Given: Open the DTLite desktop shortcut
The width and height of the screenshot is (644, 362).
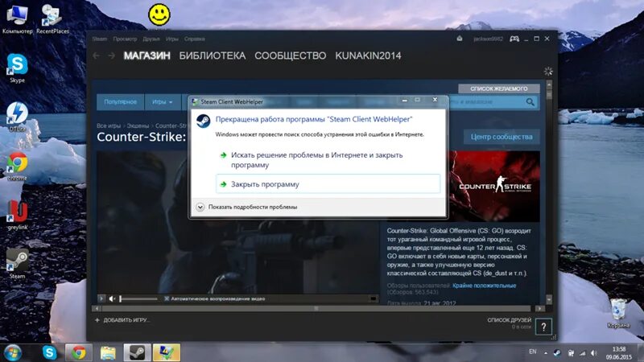Looking at the screenshot, I should [x=17, y=117].
